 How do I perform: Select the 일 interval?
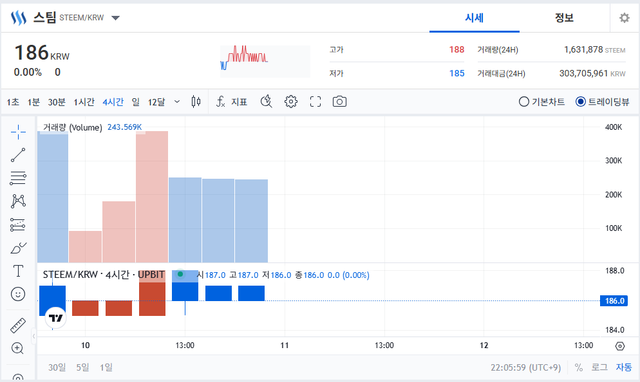point(136,102)
